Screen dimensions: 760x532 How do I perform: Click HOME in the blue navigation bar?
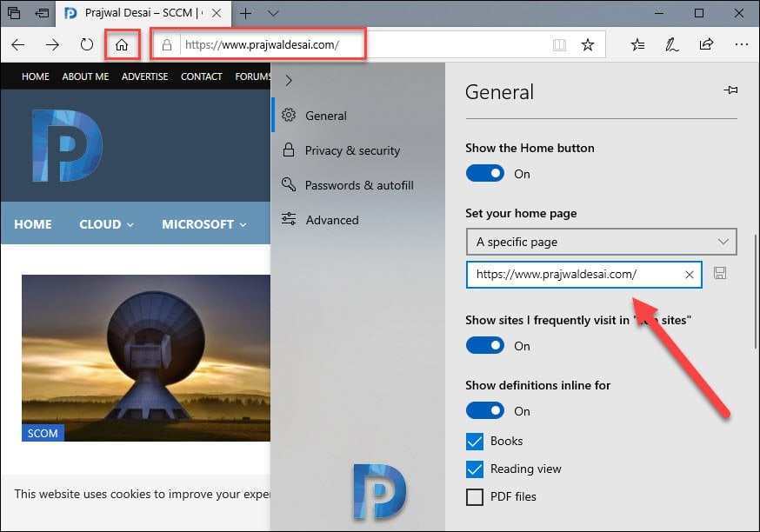[33, 224]
